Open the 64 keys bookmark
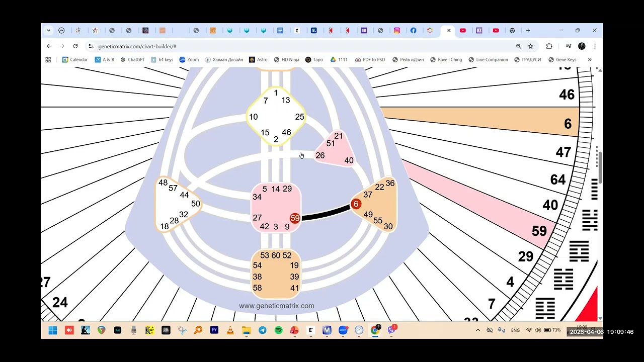 point(162,60)
